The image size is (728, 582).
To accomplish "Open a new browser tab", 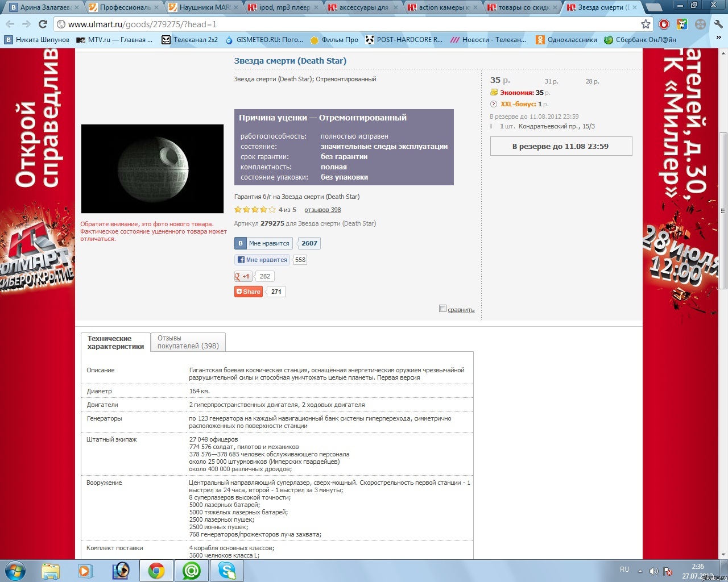I will point(654,7).
